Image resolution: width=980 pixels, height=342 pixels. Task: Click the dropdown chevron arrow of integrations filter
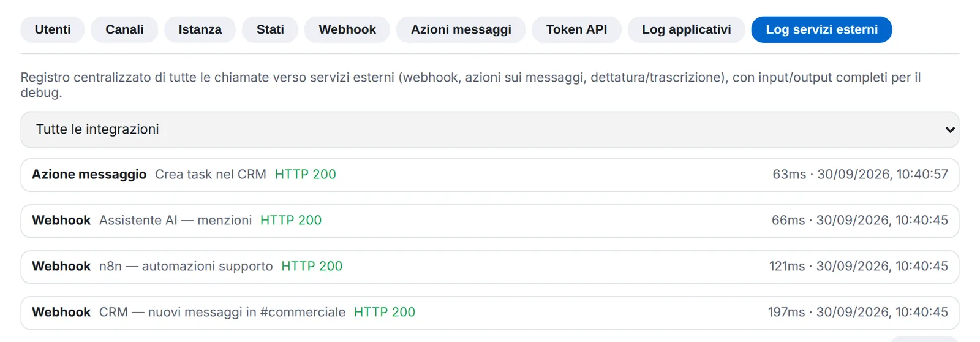click(950, 130)
